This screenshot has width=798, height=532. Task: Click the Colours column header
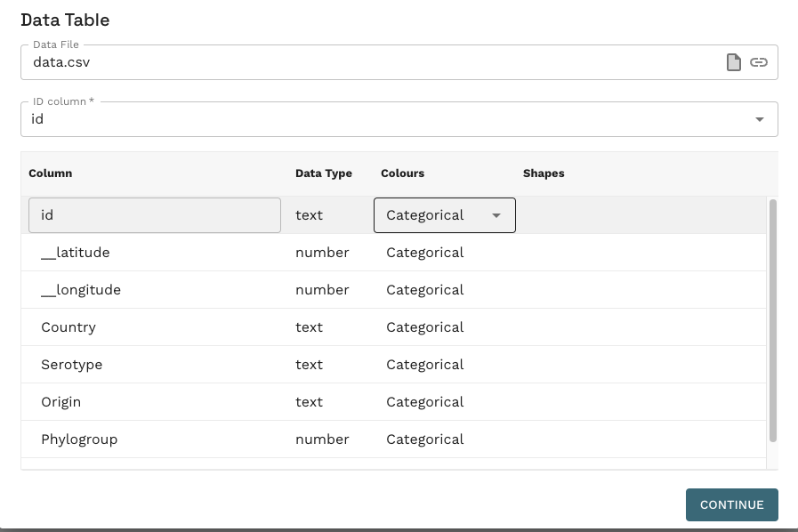(x=403, y=173)
